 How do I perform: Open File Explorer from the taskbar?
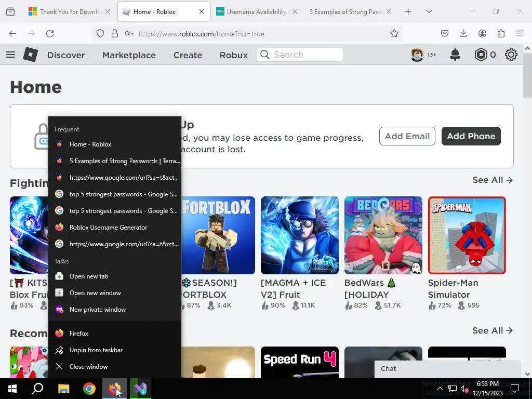tap(63, 389)
